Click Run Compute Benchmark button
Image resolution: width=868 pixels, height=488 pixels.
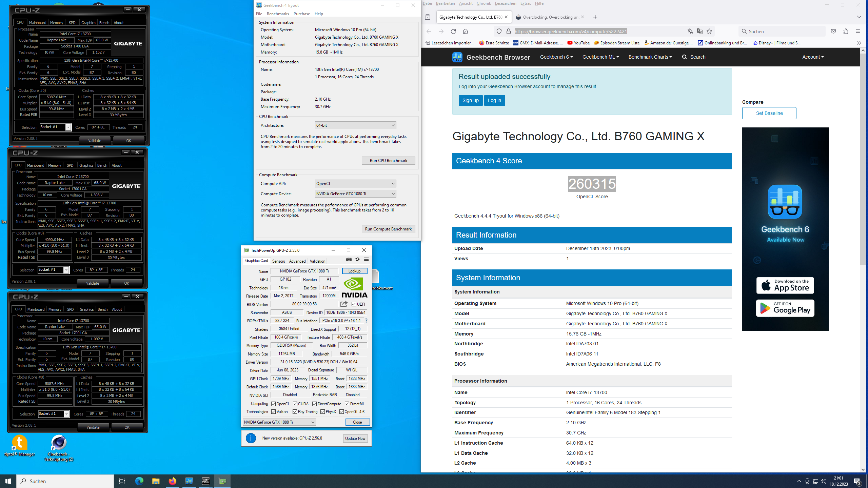388,229
